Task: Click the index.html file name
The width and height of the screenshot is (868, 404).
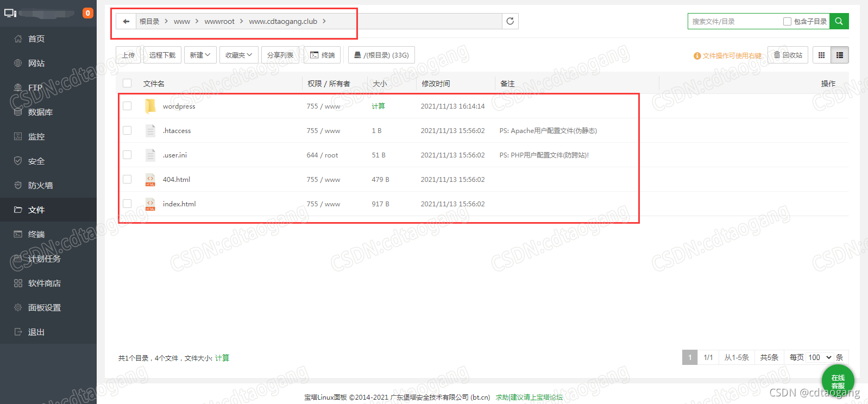Action: [179, 204]
